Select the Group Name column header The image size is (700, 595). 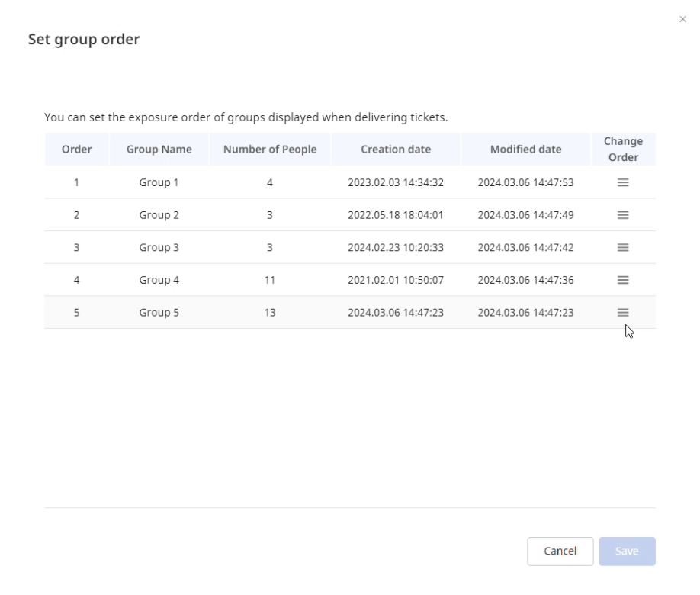[159, 150]
